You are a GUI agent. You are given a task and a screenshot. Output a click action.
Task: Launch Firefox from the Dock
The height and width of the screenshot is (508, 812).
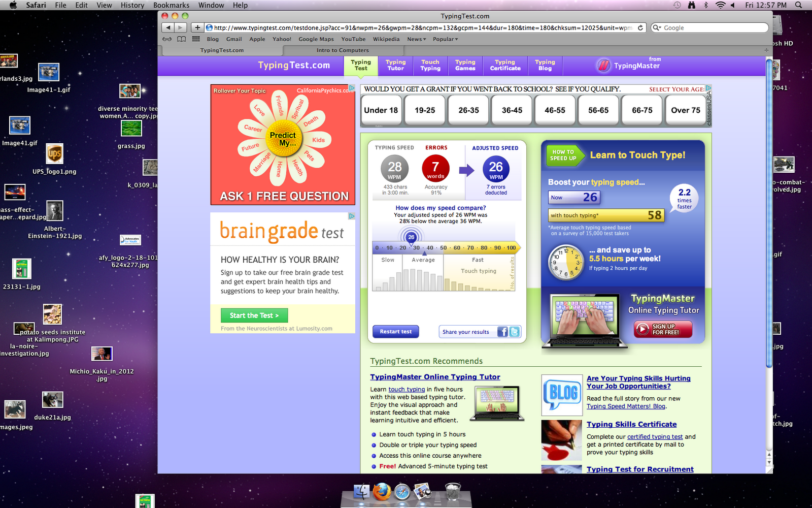tap(382, 491)
